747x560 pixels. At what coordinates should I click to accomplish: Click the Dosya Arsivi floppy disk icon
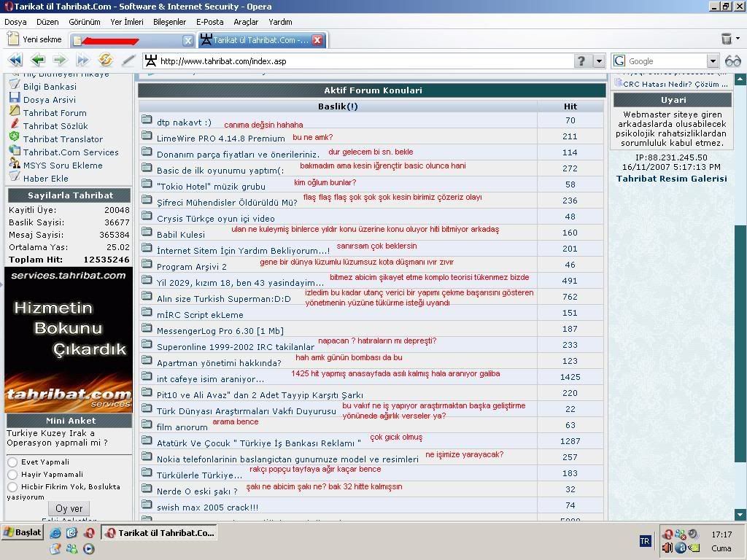coord(15,98)
